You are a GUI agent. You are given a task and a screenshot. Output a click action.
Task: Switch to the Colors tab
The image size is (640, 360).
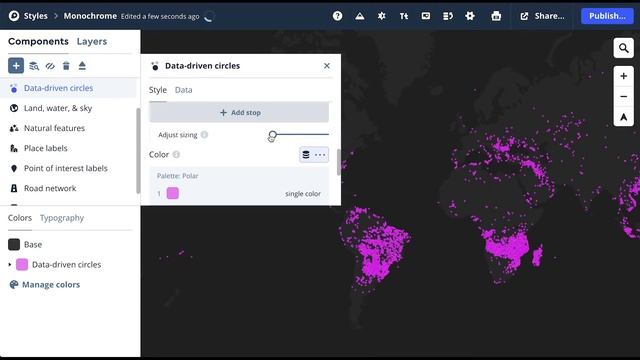(x=20, y=218)
